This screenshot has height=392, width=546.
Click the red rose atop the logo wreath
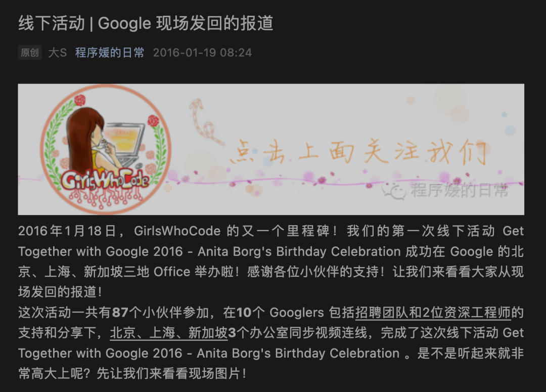coord(79,100)
